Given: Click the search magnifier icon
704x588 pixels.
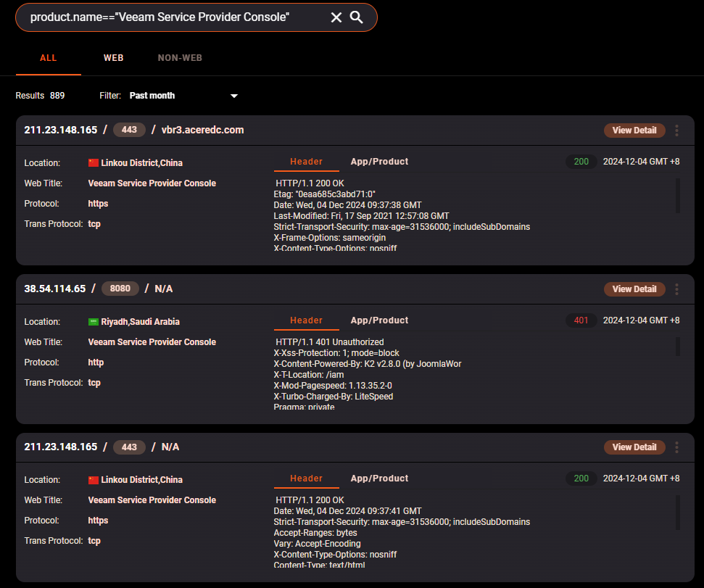Looking at the screenshot, I should click(356, 17).
